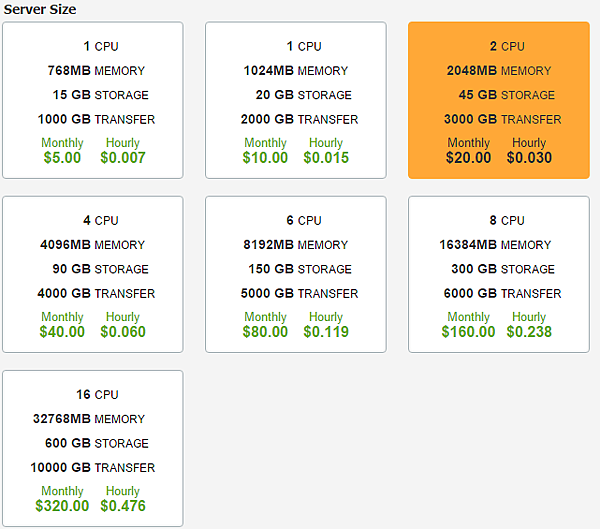The width and height of the screenshot is (600, 529).
Task: Click the 300 GB storage line
Action: coord(498,269)
